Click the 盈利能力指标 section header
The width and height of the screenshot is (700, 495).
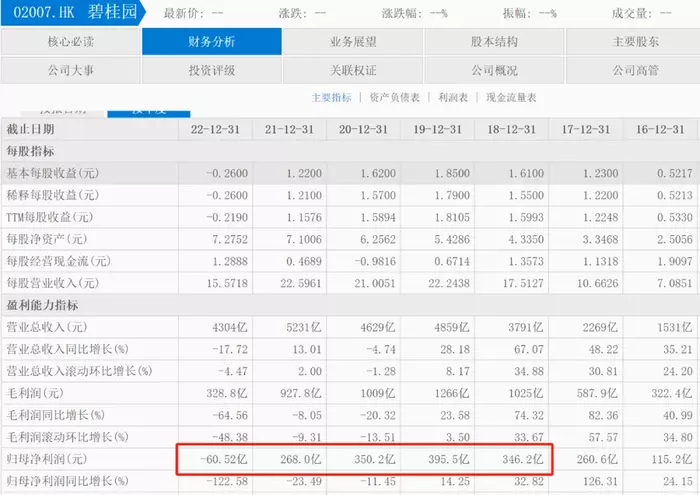[42, 305]
